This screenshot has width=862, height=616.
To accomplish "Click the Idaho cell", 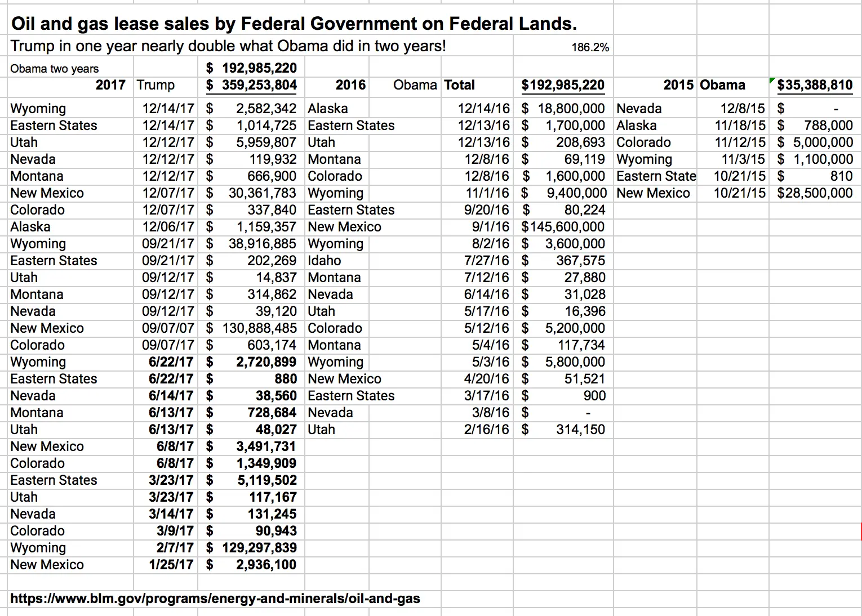I will click(325, 261).
